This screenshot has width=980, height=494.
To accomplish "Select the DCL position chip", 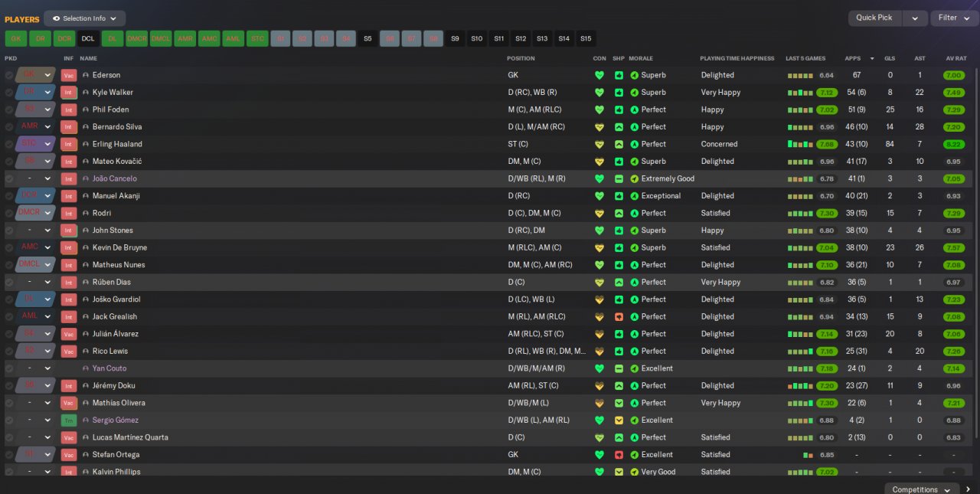I will (87, 38).
